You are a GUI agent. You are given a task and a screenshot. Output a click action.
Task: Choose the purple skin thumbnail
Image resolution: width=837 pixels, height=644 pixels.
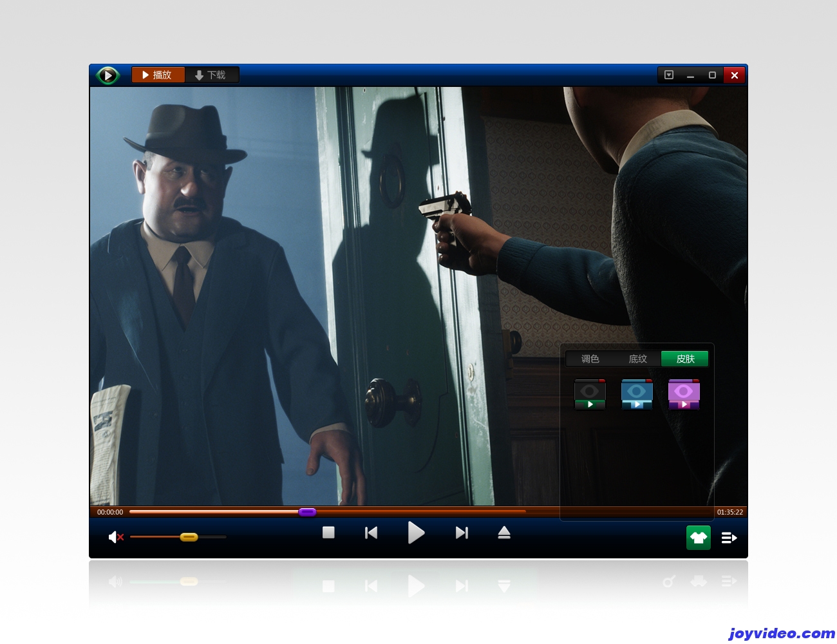pyautogui.click(x=684, y=394)
